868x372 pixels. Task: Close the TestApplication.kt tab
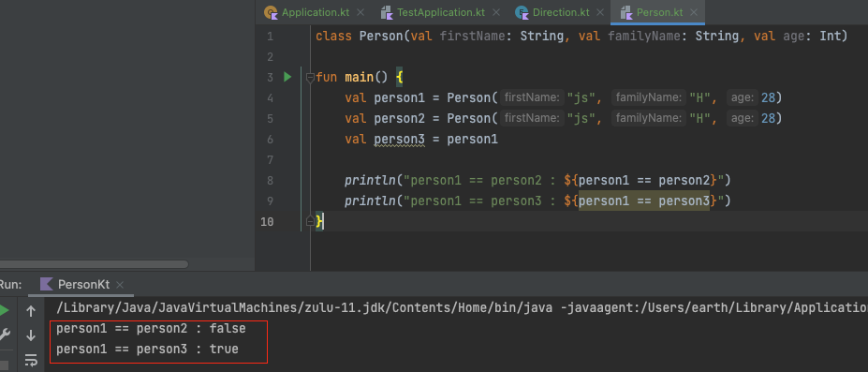coord(495,12)
